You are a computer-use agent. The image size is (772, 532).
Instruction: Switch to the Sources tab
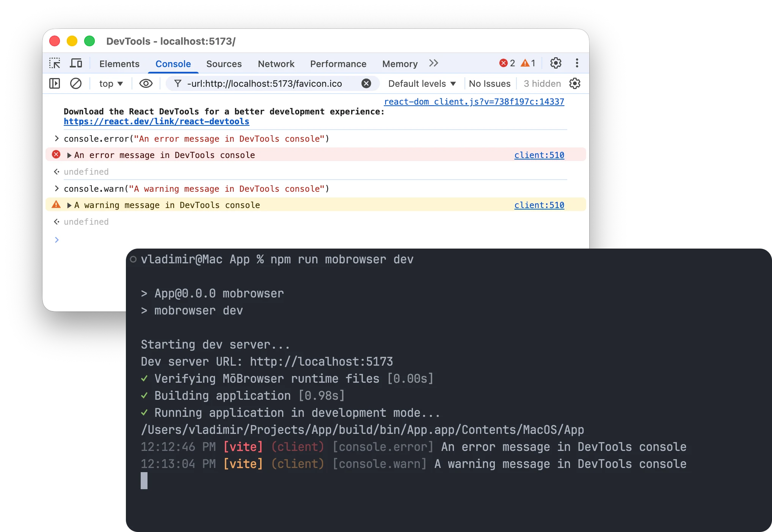click(x=224, y=64)
